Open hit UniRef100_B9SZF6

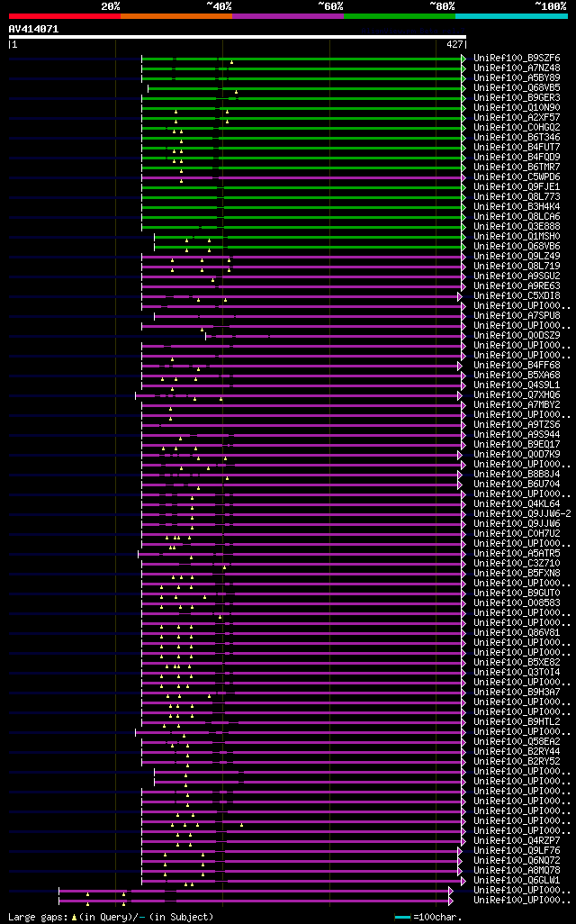517,59
